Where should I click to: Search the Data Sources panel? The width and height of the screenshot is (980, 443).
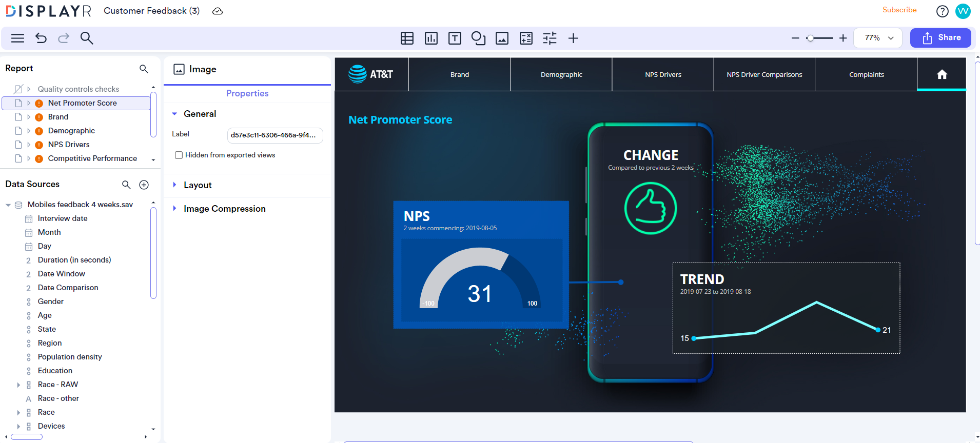pos(126,185)
